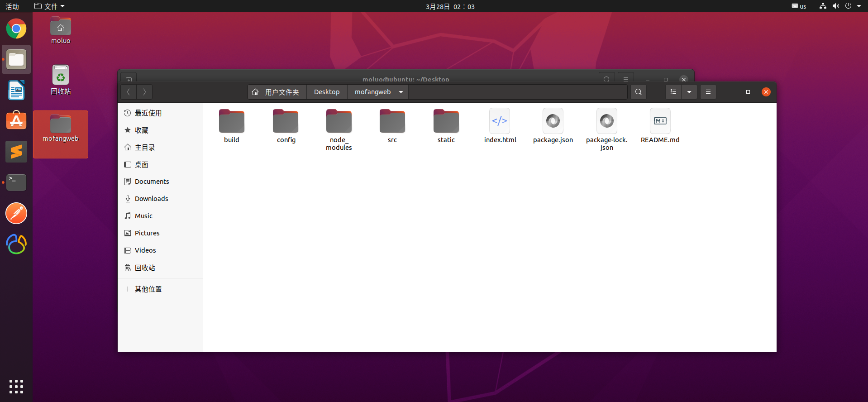
Task: Open the 文件 app menu in top bar
Action: pos(49,6)
